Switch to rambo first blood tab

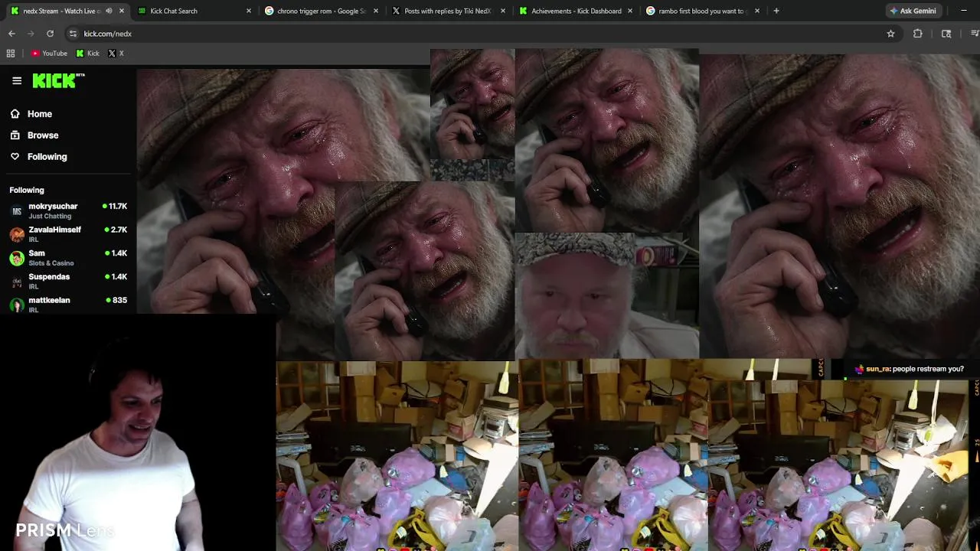(701, 11)
